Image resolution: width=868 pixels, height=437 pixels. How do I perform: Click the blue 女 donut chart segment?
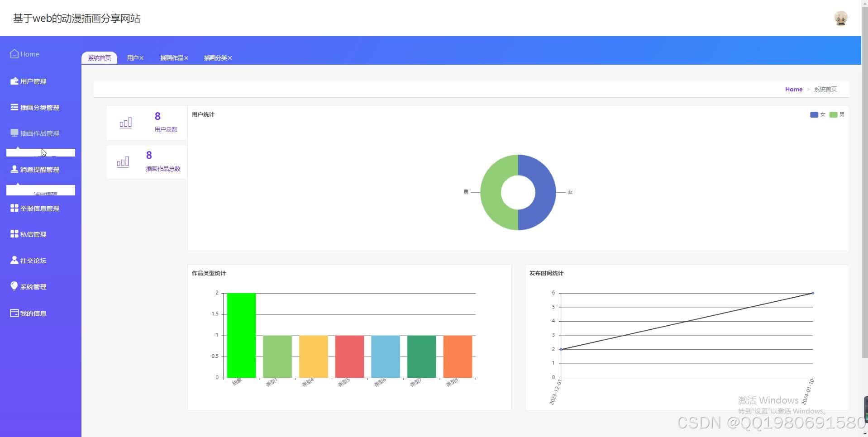(x=546, y=192)
